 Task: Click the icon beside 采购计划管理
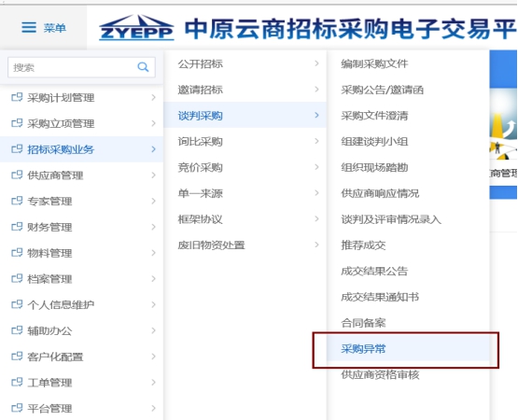17,97
